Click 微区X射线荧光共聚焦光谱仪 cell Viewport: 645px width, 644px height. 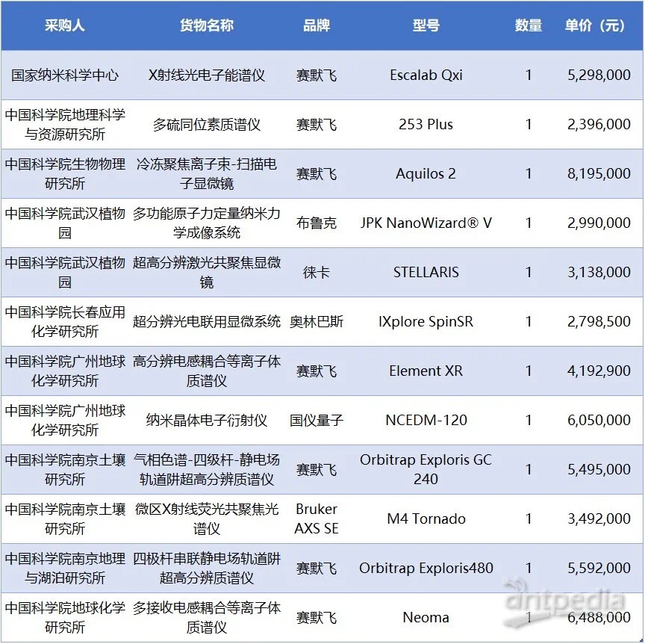click(207, 518)
